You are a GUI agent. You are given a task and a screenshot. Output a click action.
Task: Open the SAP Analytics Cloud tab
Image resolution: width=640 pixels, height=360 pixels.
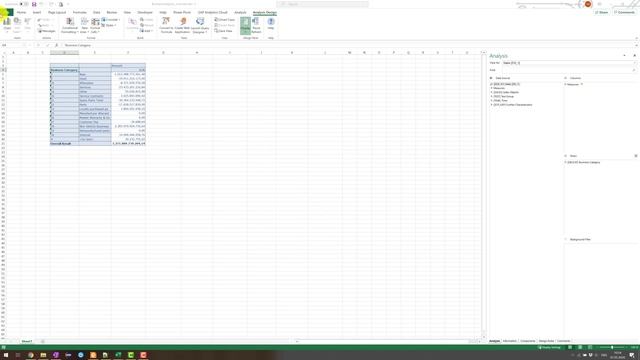tap(213, 13)
